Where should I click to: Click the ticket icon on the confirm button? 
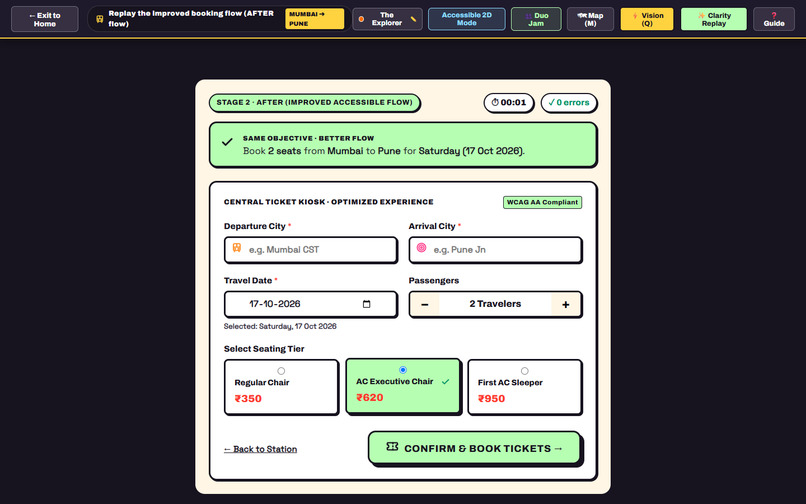(x=392, y=446)
